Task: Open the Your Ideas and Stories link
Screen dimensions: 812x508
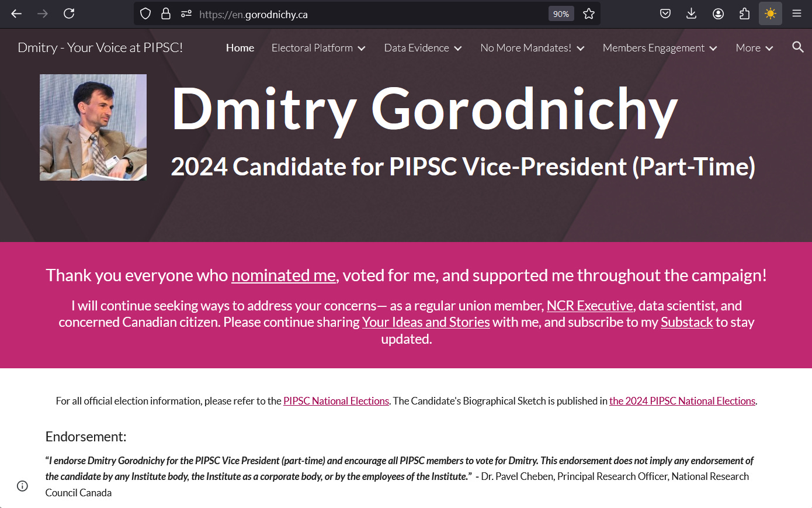Action: coord(426,322)
